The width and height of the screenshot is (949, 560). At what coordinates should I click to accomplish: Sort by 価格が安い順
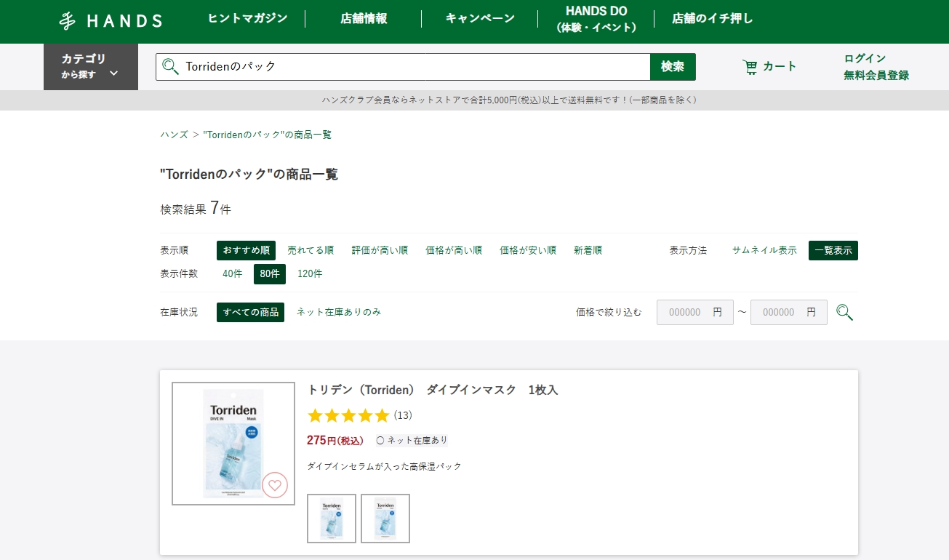528,250
